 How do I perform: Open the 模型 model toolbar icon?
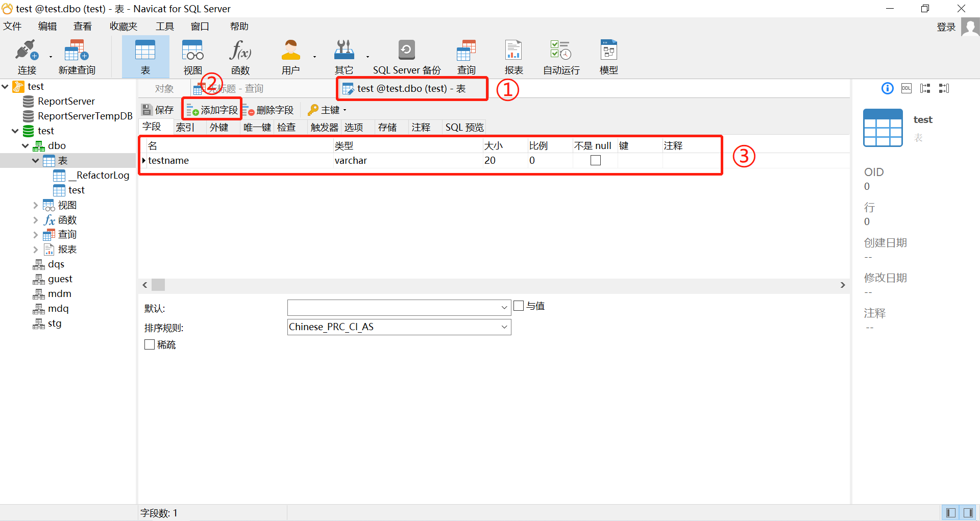[609, 57]
